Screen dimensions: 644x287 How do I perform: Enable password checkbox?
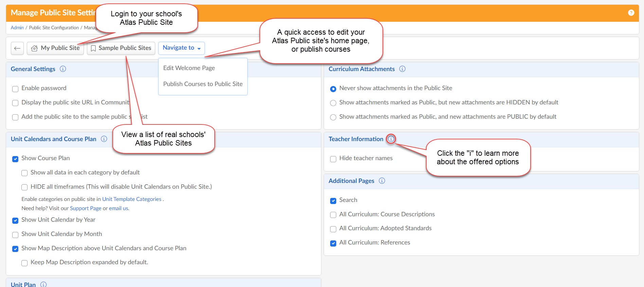coord(15,89)
